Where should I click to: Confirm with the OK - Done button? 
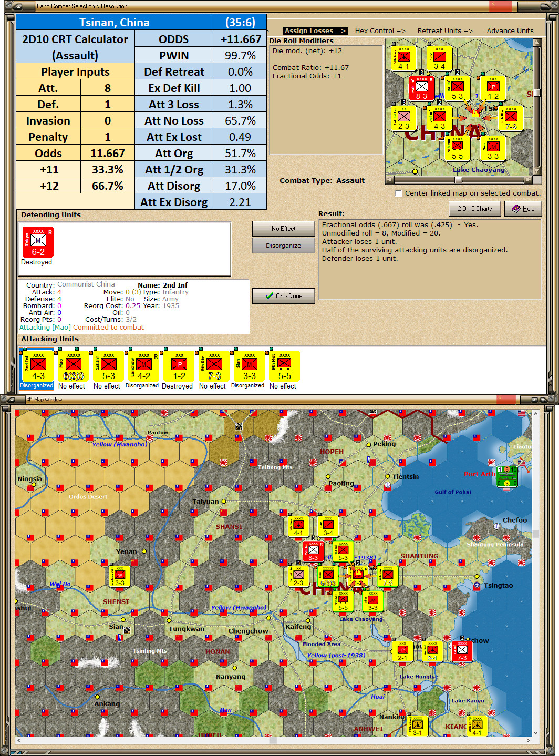[x=284, y=296]
